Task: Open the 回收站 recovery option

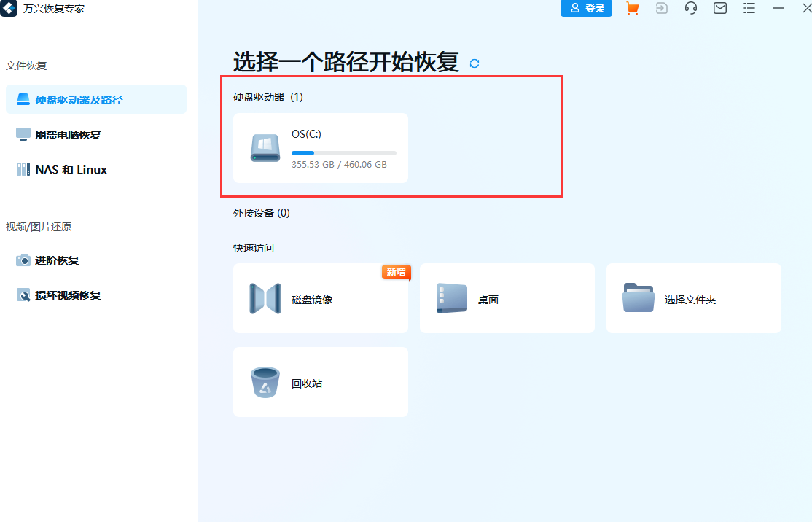Action: [x=265, y=381]
